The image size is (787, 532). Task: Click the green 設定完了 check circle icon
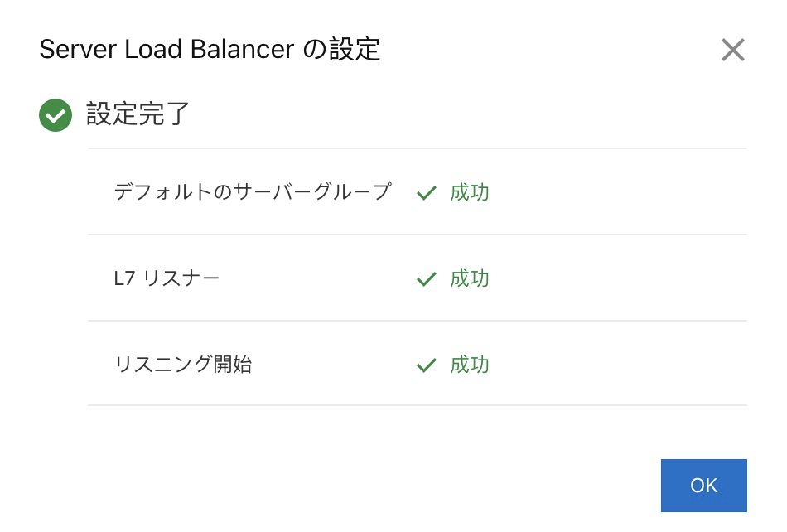[56, 115]
